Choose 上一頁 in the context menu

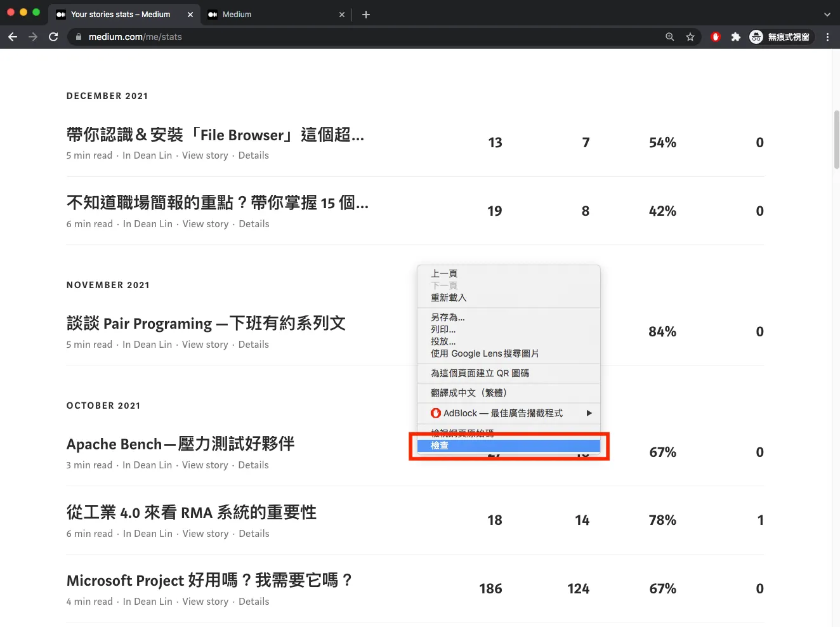(x=509, y=274)
